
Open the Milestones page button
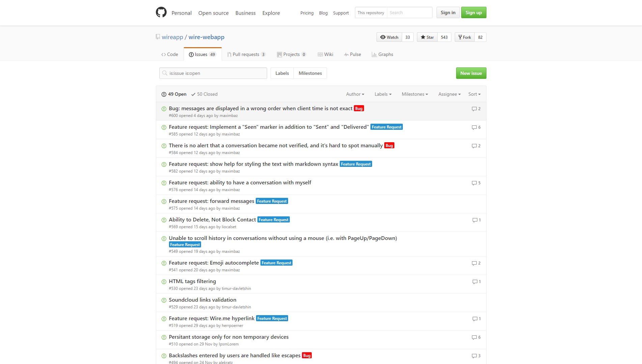[310, 73]
